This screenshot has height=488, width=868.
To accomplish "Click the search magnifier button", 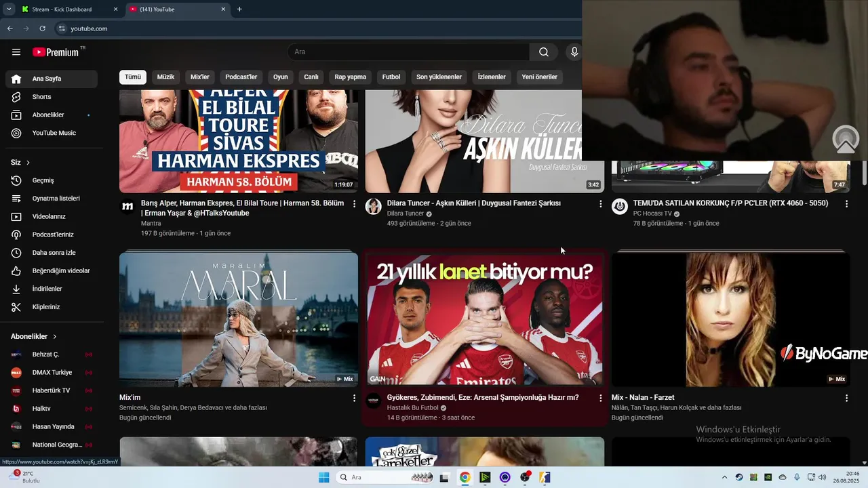I will coord(544,52).
